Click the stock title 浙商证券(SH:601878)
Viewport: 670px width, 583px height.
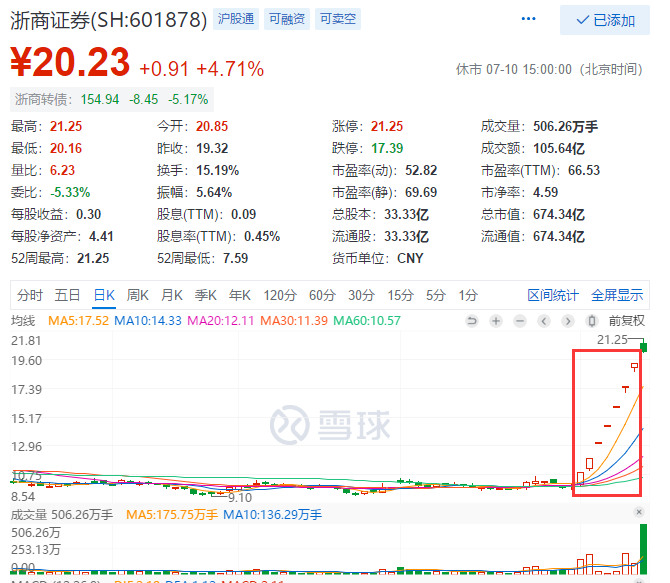click(x=109, y=20)
